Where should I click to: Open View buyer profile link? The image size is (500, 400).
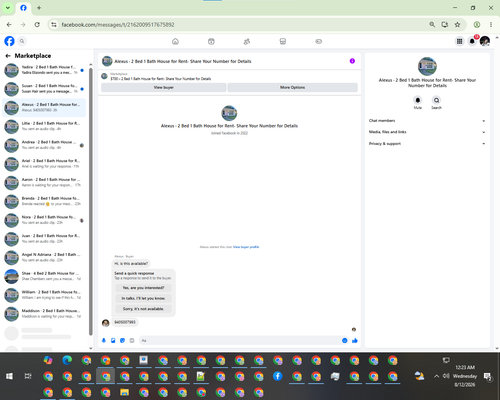[246, 247]
